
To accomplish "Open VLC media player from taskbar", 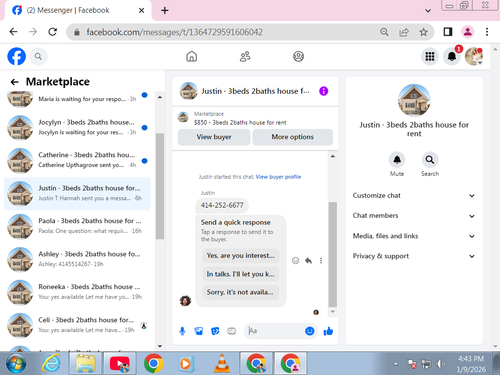I will click(x=222, y=364).
